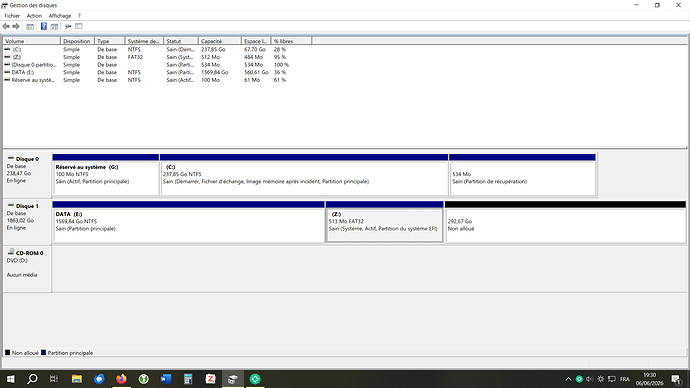The image size is (690, 388).
Task: Click the Disk Management taskbar icon
Action: 233,379
